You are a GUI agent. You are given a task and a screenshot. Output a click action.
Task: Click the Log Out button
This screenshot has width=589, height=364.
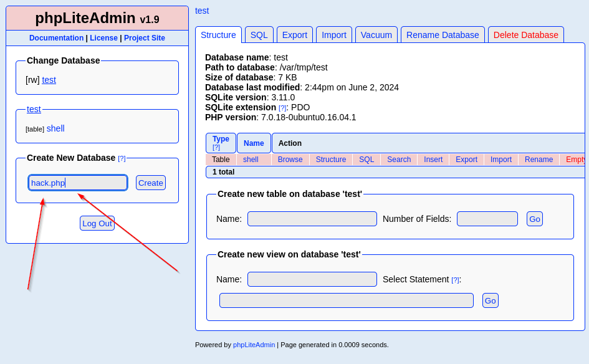pos(97,223)
